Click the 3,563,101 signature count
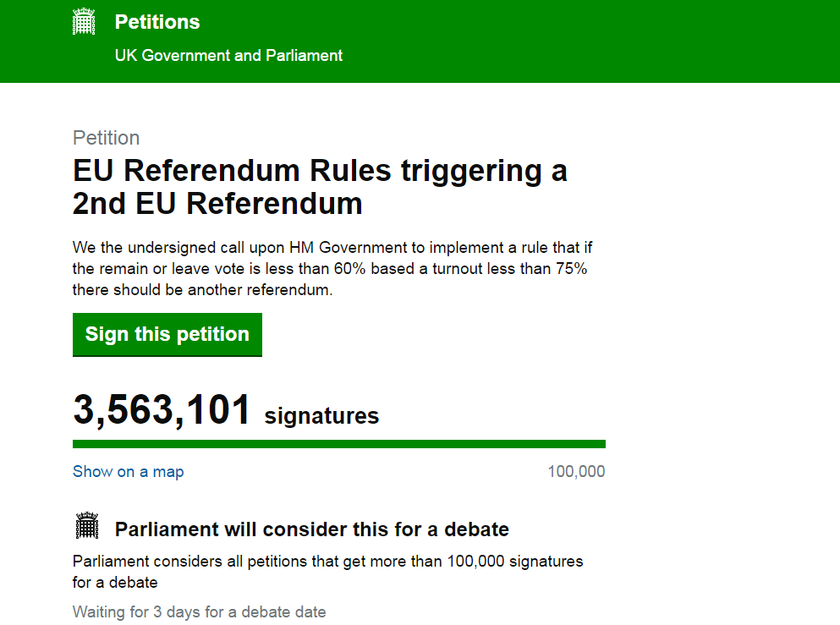The image size is (840, 625). [162, 410]
